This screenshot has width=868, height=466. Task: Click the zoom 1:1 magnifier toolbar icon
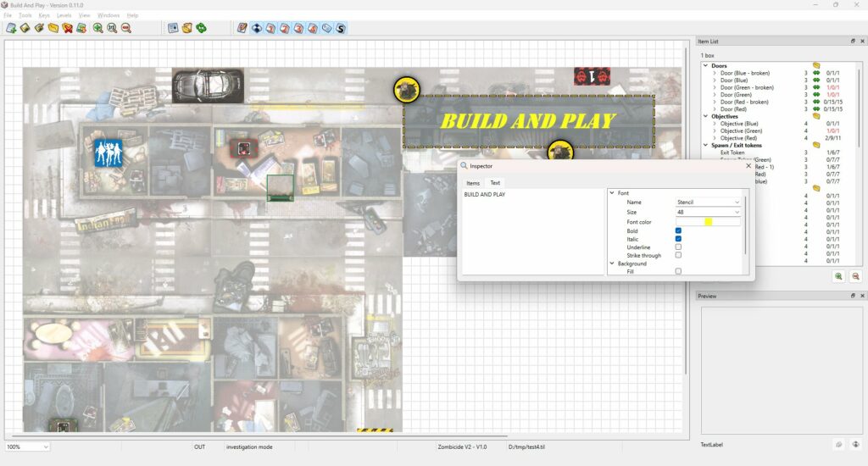click(112, 28)
